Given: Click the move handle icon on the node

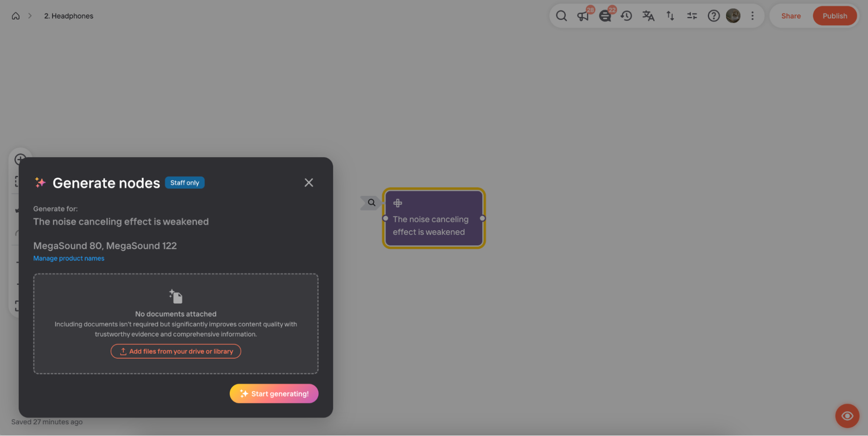Looking at the screenshot, I should click(x=397, y=203).
